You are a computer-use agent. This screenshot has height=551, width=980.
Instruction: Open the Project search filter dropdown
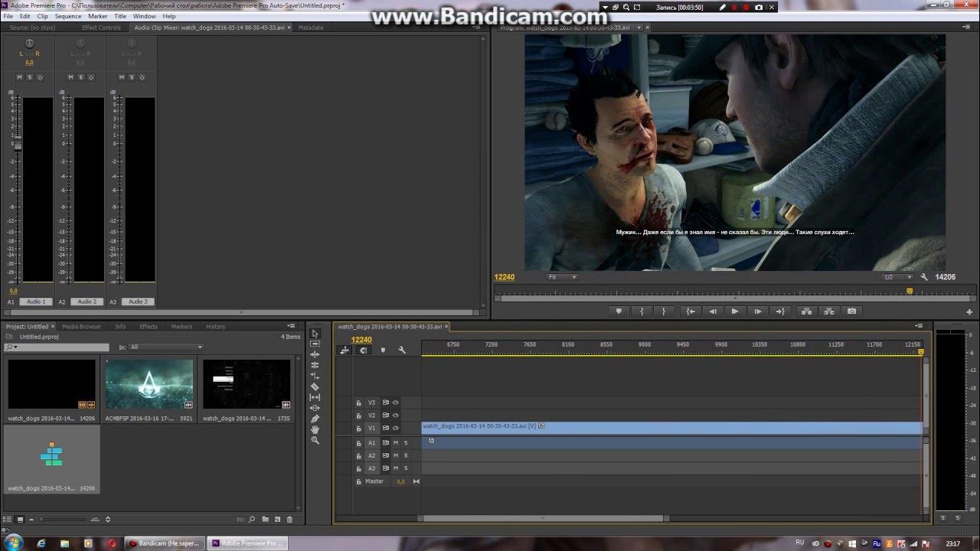[x=11, y=347]
